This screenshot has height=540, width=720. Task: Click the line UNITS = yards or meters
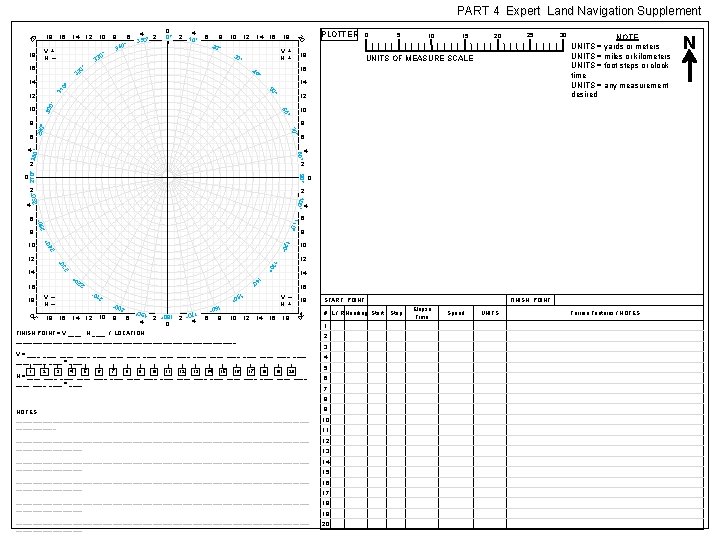pyautogui.click(x=615, y=46)
